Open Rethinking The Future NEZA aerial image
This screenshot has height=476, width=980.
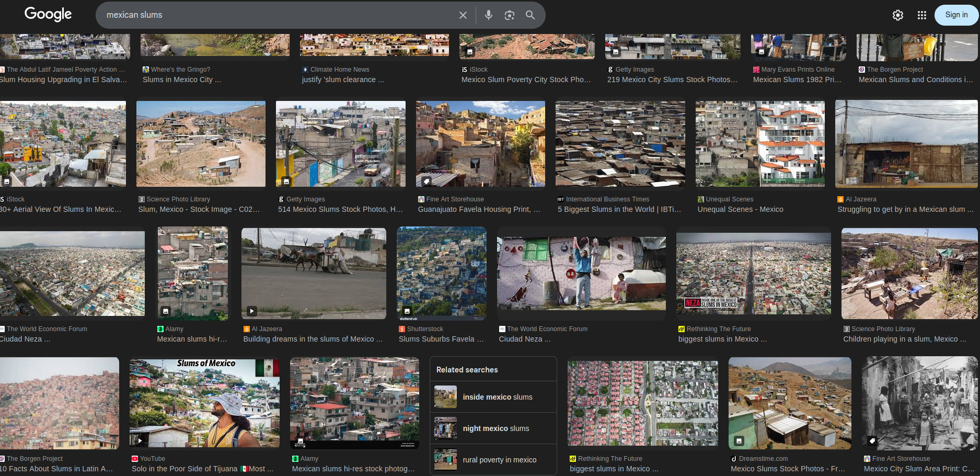click(754, 274)
